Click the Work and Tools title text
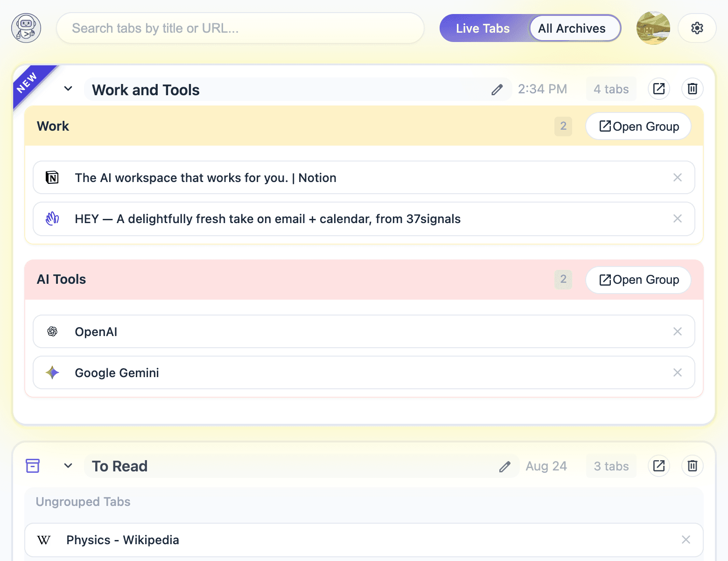Screen dimensions: 728x561 point(146,90)
